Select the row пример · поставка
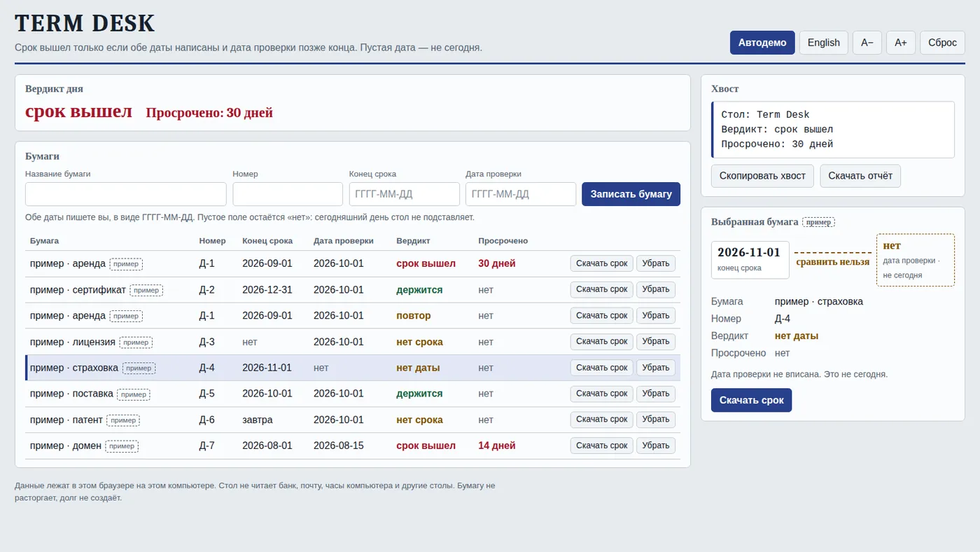 pyautogui.click(x=353, y=394)
